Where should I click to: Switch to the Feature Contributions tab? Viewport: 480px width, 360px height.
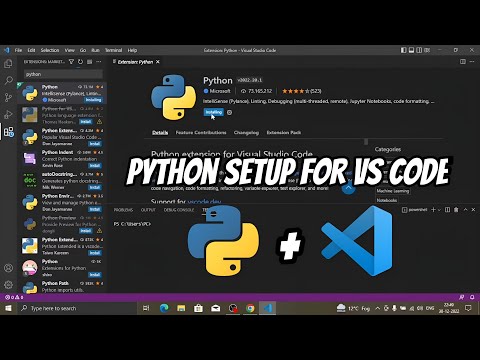point(201,133)
